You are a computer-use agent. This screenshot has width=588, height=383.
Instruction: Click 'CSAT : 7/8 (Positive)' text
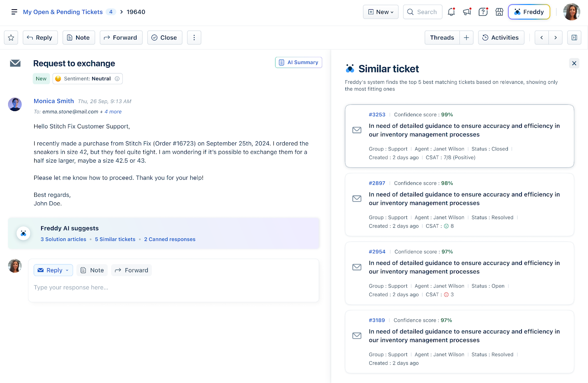[451, 157]
